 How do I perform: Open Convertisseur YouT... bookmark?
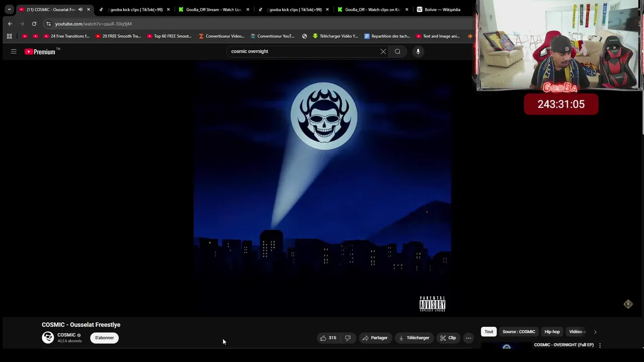coord(273,36)
